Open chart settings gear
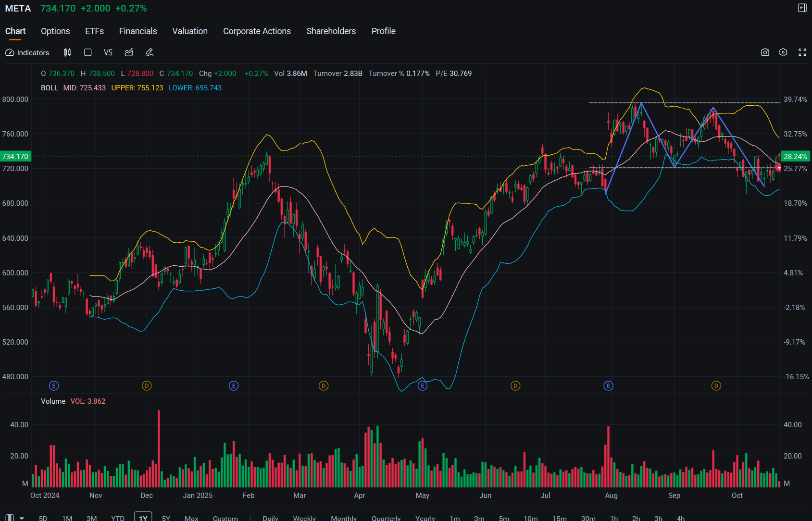 [783, 52]
